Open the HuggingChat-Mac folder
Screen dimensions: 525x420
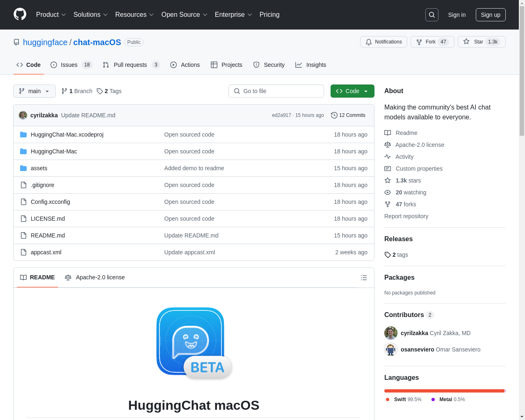54,151
